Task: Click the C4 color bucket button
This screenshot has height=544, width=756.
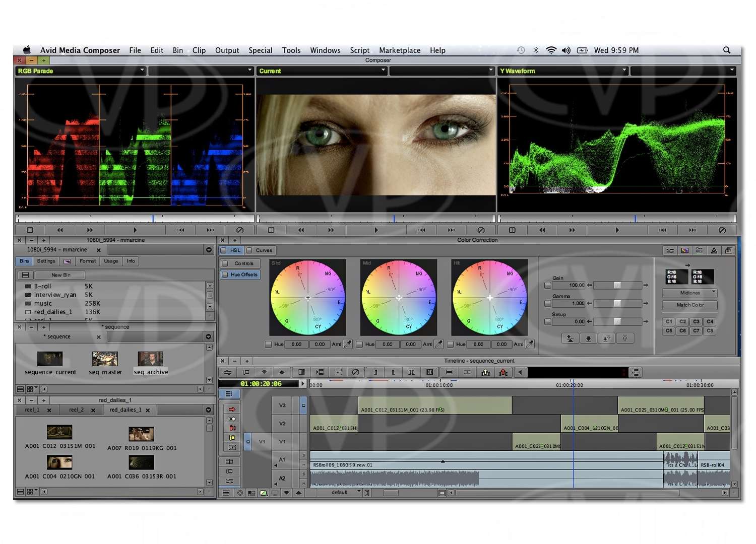Action: [x=710, y=321]
